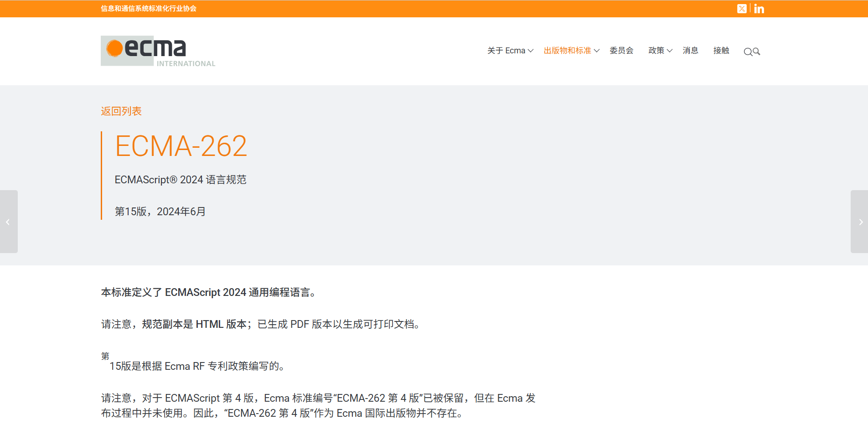Click the ECMA-262 heading
Image resolution: width=868 pixels, height=435 pixels.
pos(181,146)
